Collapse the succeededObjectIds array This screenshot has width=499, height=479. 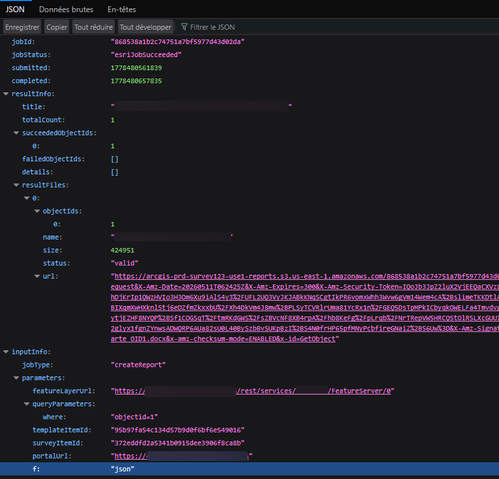pyautogui.click(x=16, y=133)
